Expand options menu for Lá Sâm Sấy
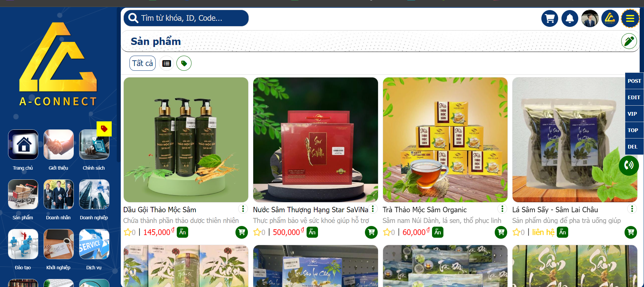 tap(632, 209)
